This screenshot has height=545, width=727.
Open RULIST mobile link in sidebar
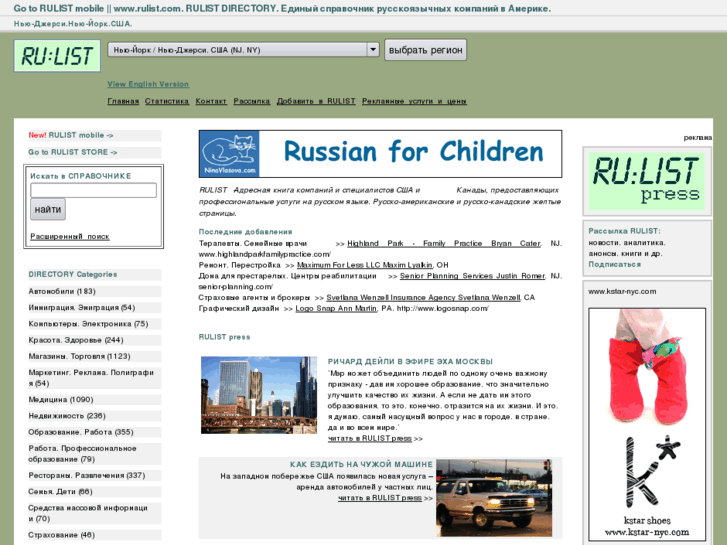pyautogui.click(x=81, y=135)
